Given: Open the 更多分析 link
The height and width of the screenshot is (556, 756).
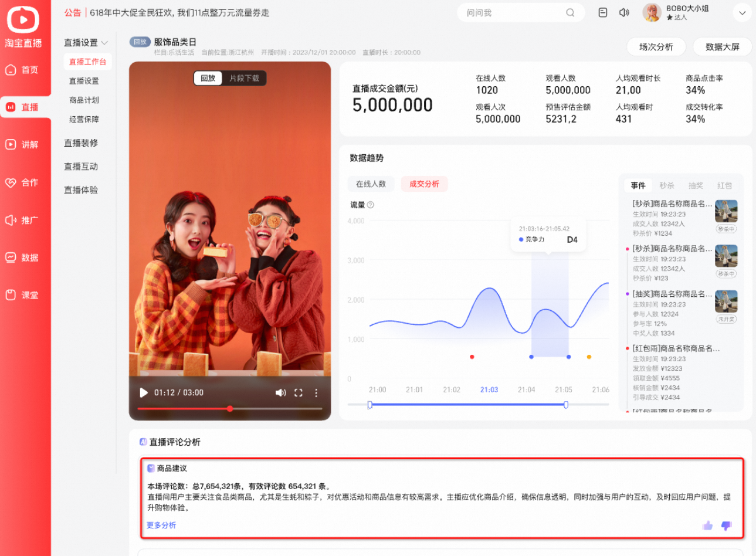Looking at the screenshot, I should tap(161, 525).
